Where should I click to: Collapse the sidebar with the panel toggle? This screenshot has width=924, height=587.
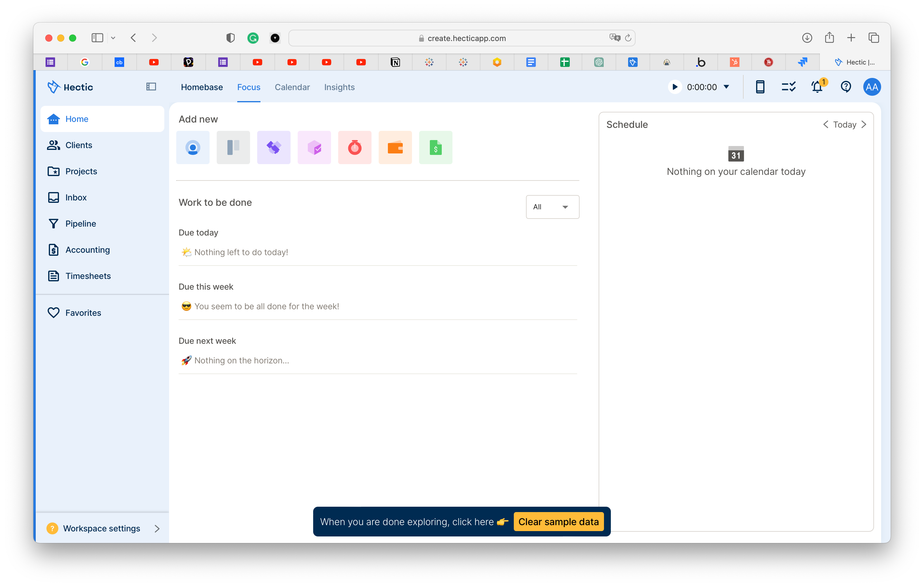(151, 87)
